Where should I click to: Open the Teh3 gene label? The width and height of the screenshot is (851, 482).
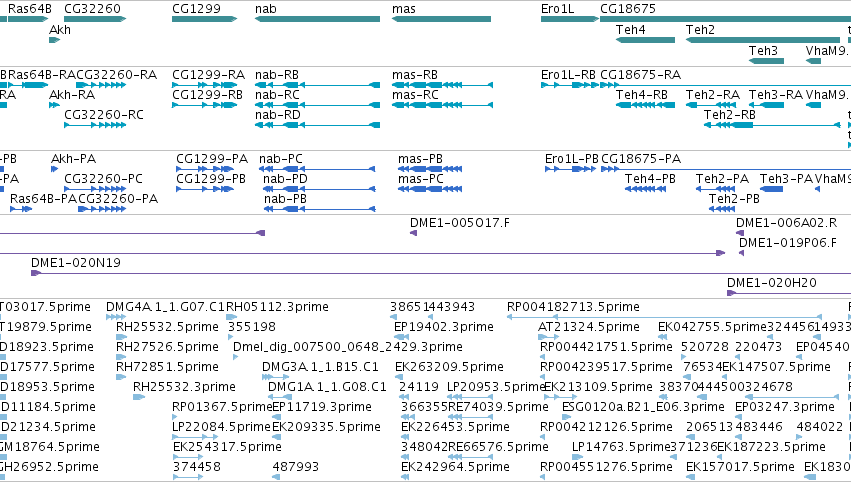(x=764, y=50)
